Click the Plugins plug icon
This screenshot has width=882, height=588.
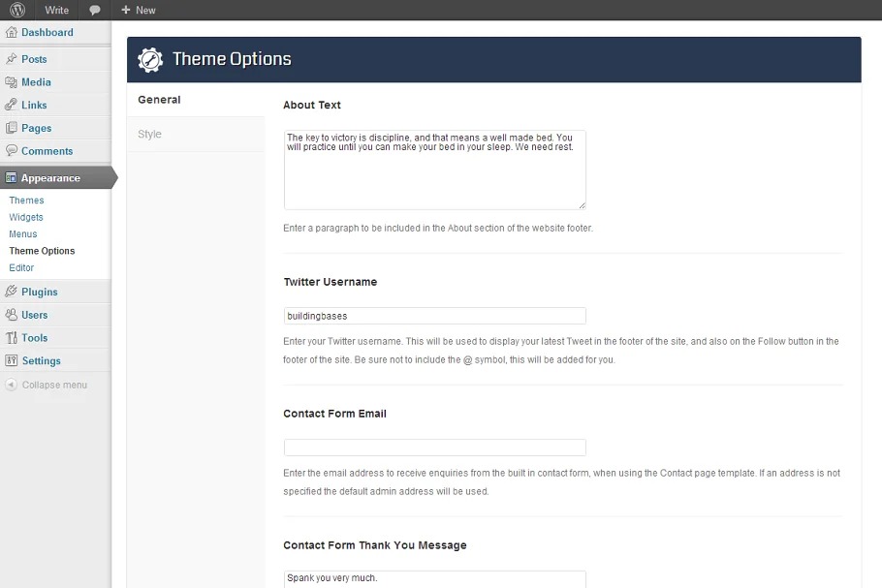(12, 292)
